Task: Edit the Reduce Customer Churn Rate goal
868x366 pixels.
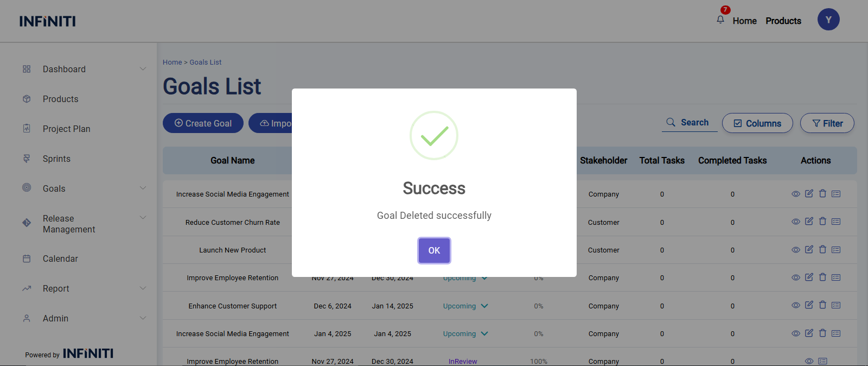Action: (x=809, y=222)
